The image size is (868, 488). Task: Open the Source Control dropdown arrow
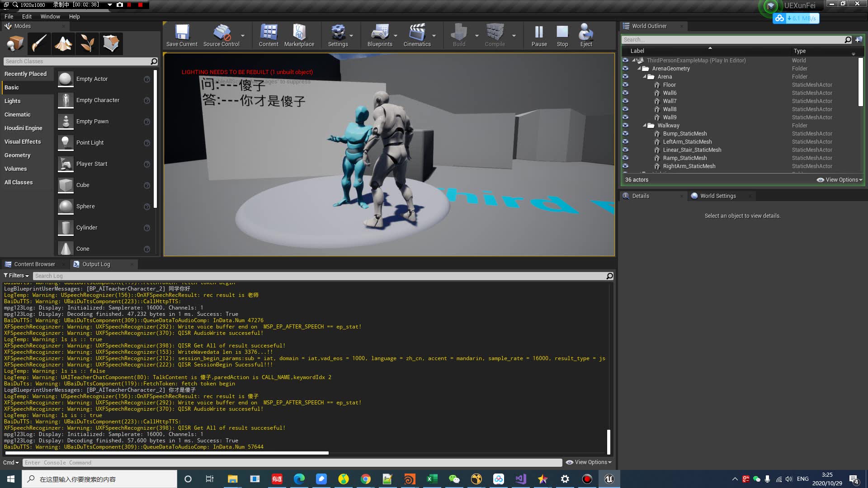point(243,36)
